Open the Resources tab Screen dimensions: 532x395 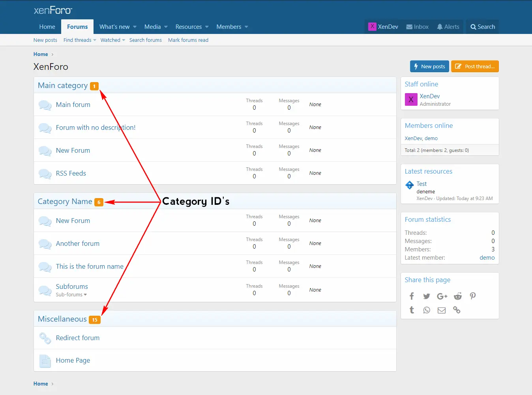[189, 27]
